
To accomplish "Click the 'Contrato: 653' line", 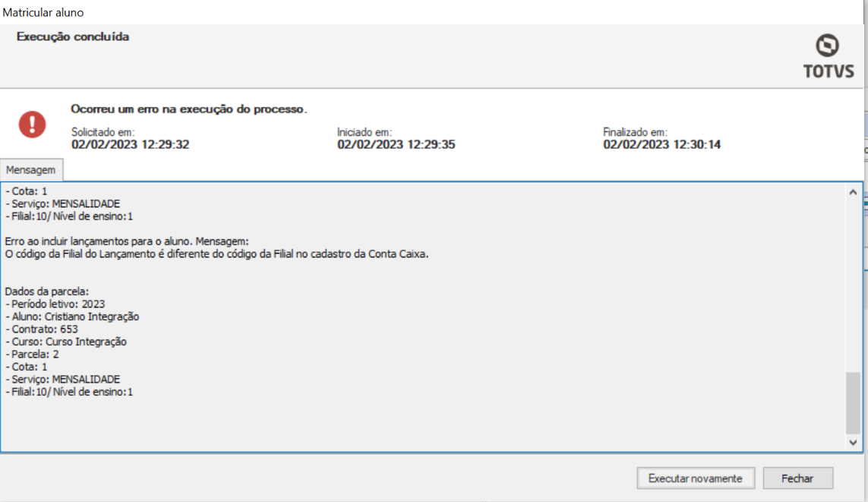I will click(x=42, y=330).
